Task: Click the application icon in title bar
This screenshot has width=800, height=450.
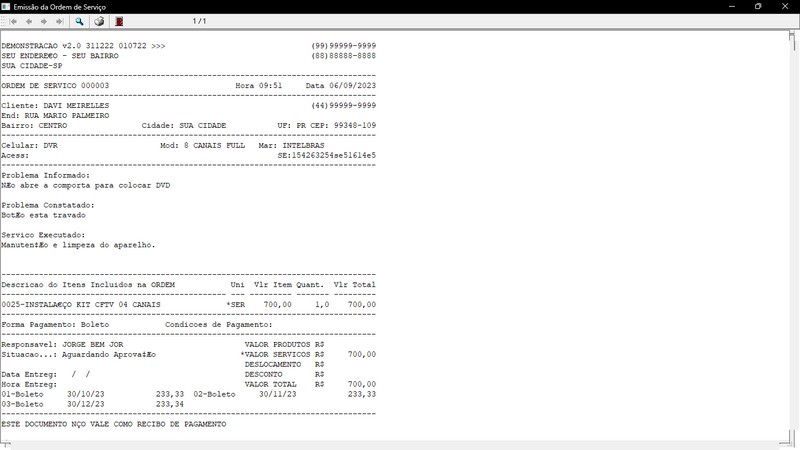Action: pos(6,7)
